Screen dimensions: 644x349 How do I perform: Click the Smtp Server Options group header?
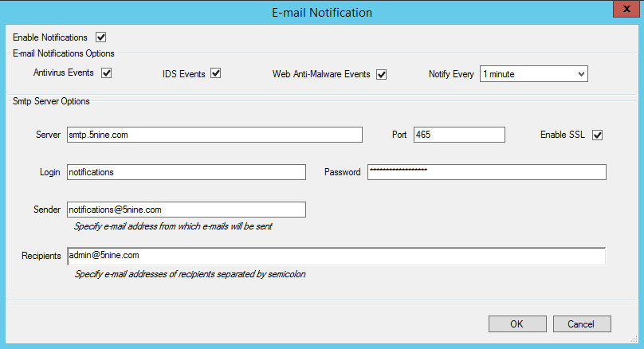tap(52, 101)
